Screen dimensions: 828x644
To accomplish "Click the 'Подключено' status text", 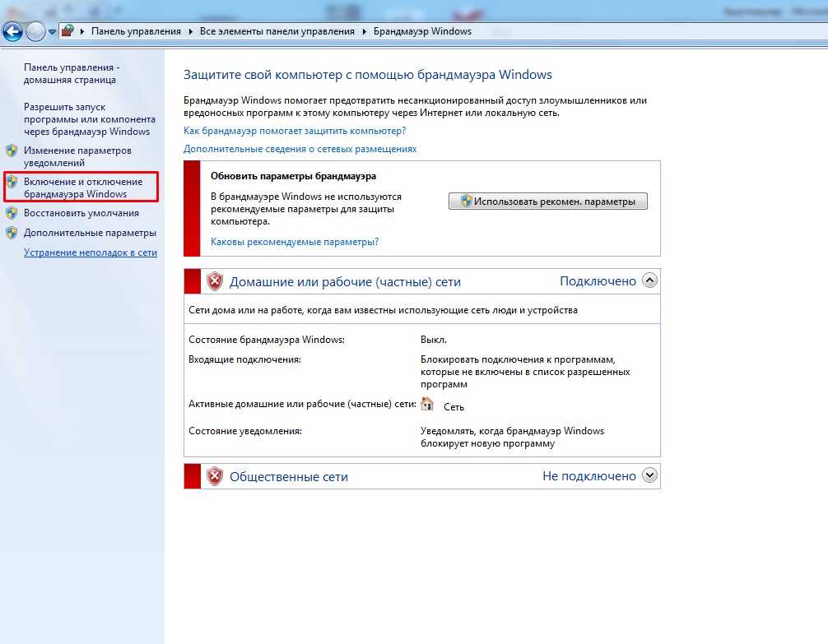I will pyautogui.click(x=598, y=280).
